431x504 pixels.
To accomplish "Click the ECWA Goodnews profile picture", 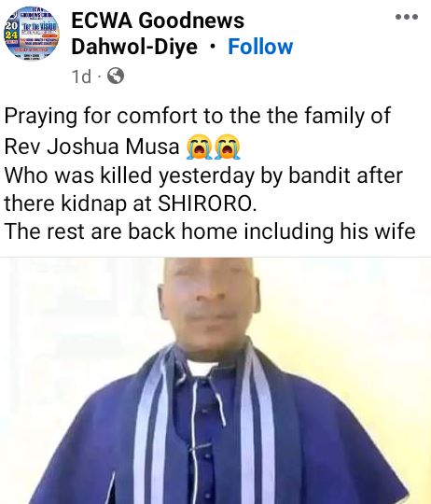I will click(x=32, y=34).
